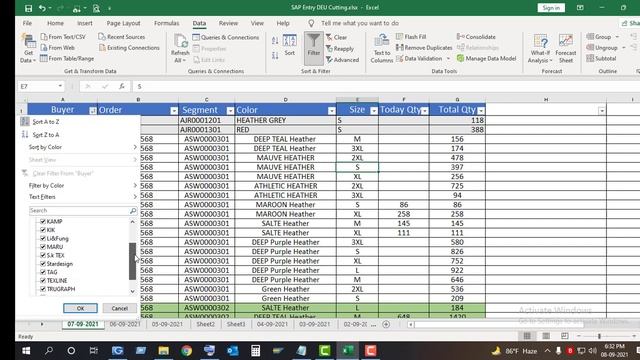Screen dimensions: 640x360
Task: Create a Forecast Sheet
Action: [x=566, y=48]
